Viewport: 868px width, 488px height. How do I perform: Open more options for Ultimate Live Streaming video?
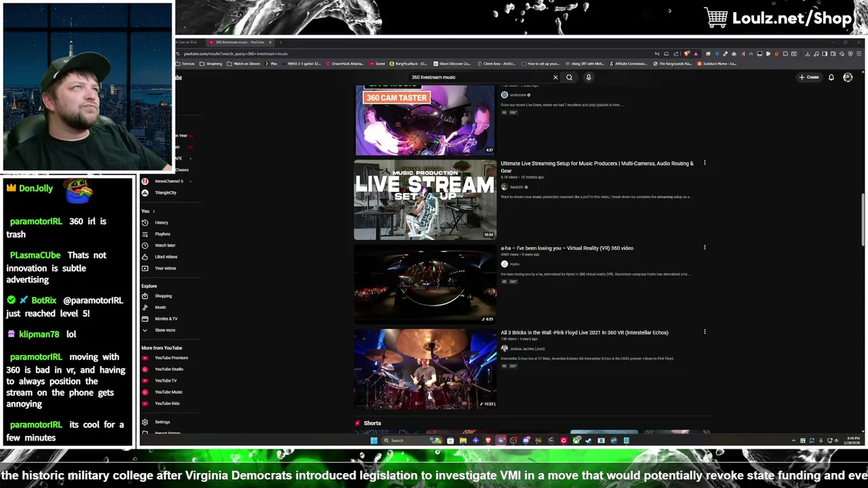tap(705, 163)
